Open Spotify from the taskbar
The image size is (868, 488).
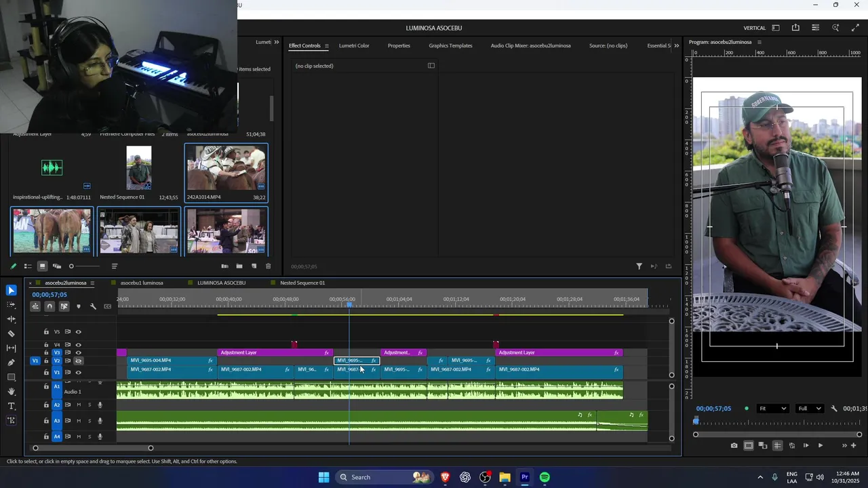point(545,477)
